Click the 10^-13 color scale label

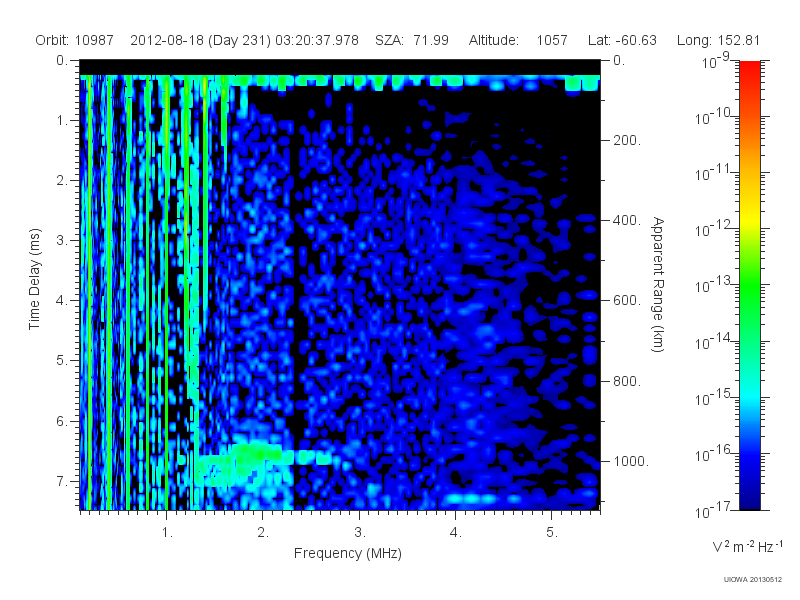click(x=712, y=285)
